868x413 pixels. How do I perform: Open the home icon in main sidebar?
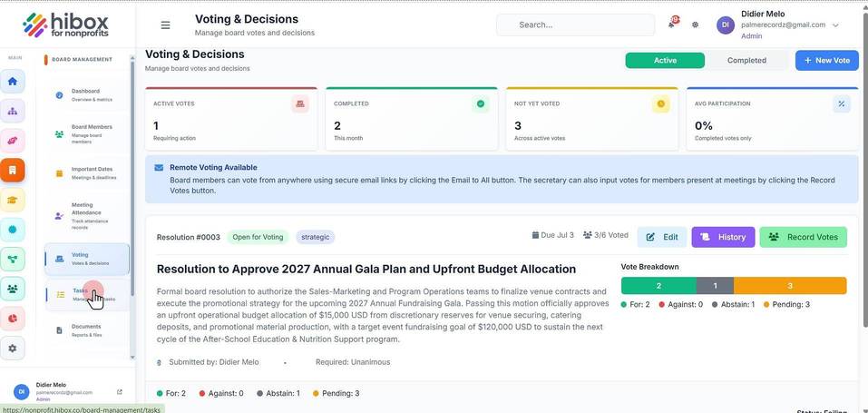click(13, 82)
